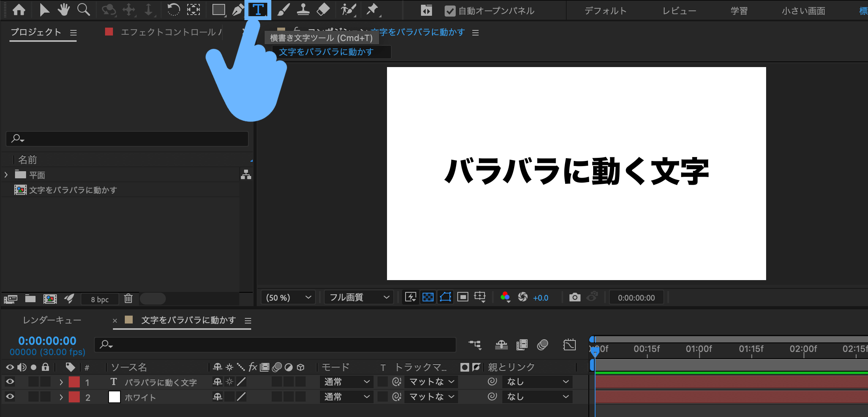Open the 50% magnification dropdown
Viewport: 868px width, 417px height.
(288, 297)
